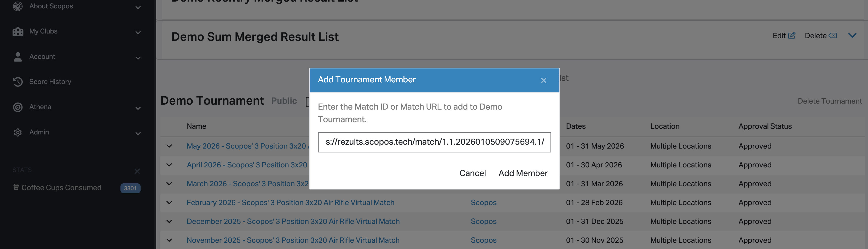Click Multiple Locations in April 2026 row
The height and width of the screenshot is (249, 868).
coord(681,165)
